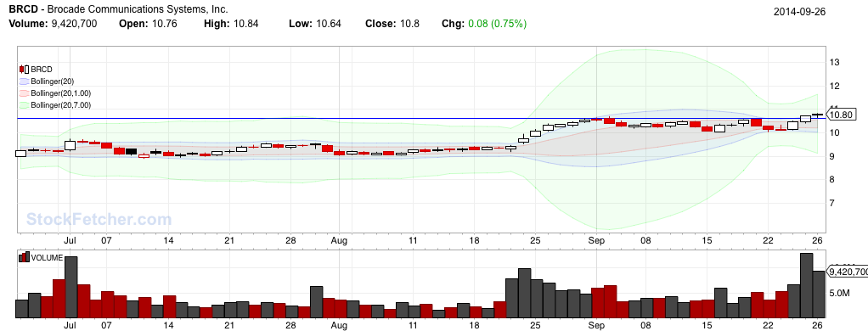
Task: Click the High value 10.84
Action: (245, 24)
